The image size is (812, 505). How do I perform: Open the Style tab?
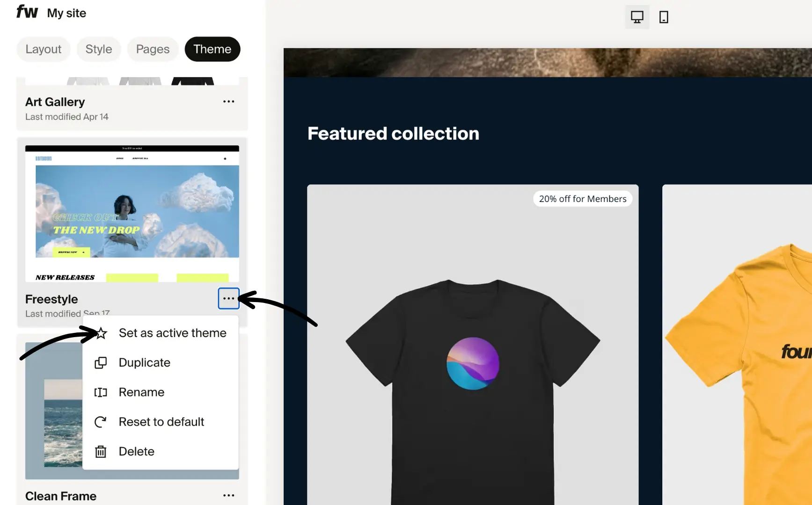point(98,49)
